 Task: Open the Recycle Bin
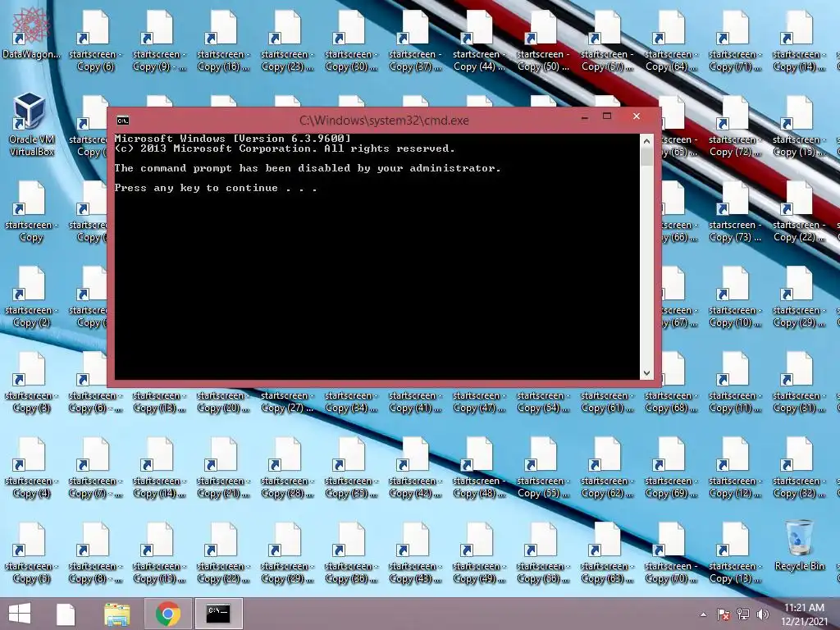[x=799, y=545]
